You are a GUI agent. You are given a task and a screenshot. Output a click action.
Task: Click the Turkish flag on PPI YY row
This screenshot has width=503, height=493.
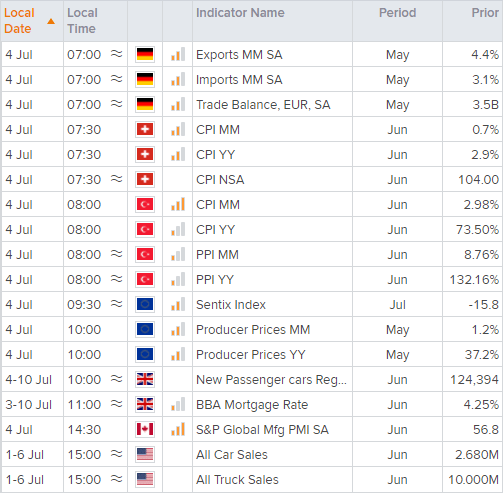145,279
